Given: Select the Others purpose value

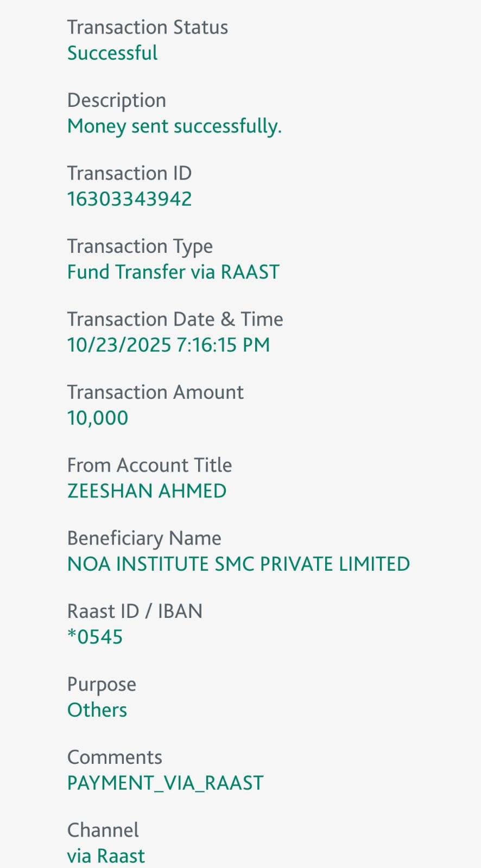Looking at the screenshot, I should [x=97, y=710].
